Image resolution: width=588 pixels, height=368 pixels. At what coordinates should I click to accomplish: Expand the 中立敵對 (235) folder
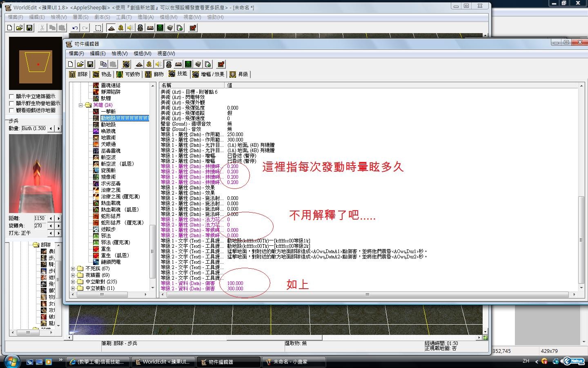coord(73,282)
